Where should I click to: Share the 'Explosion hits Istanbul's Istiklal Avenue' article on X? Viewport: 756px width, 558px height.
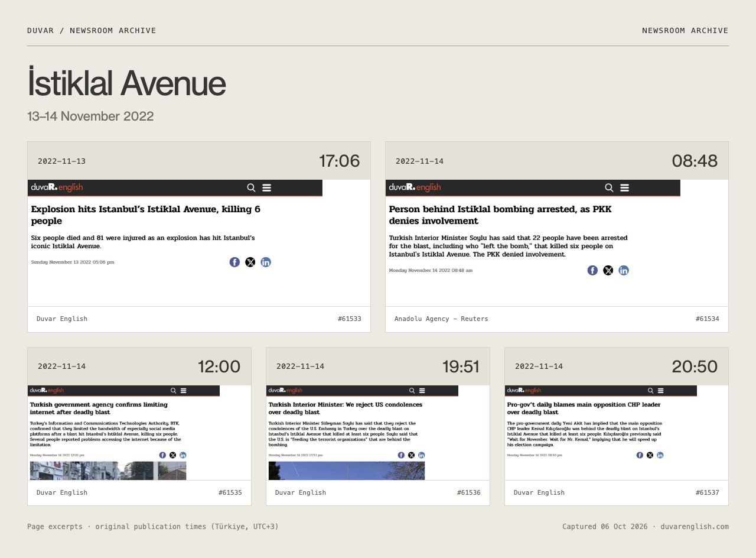(250, 262)
